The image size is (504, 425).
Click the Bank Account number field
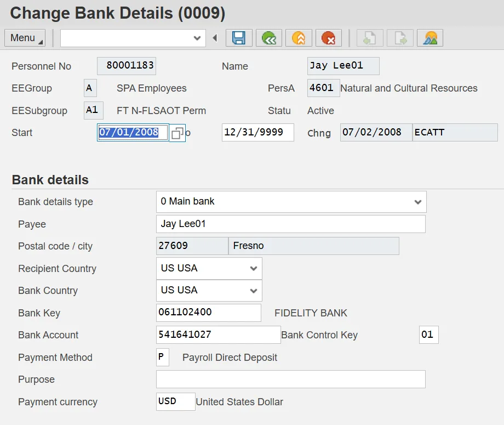point(218,335)
